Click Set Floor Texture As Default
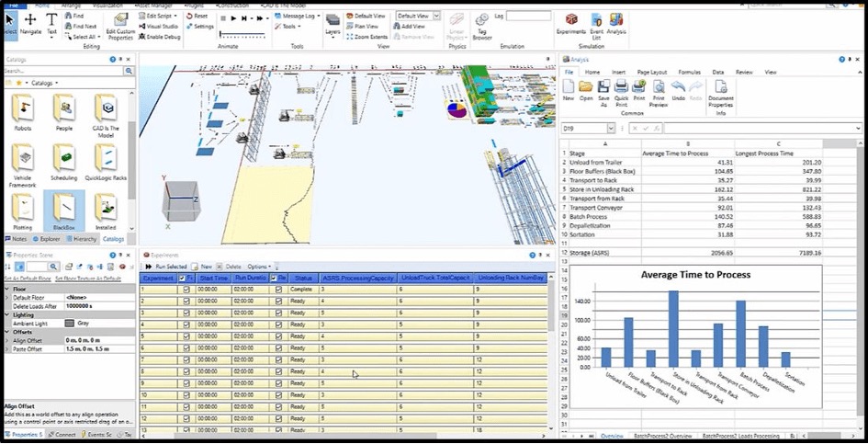The width and height of the screenshot is (868, 444). pyautogui.click(x=87, y=279)
